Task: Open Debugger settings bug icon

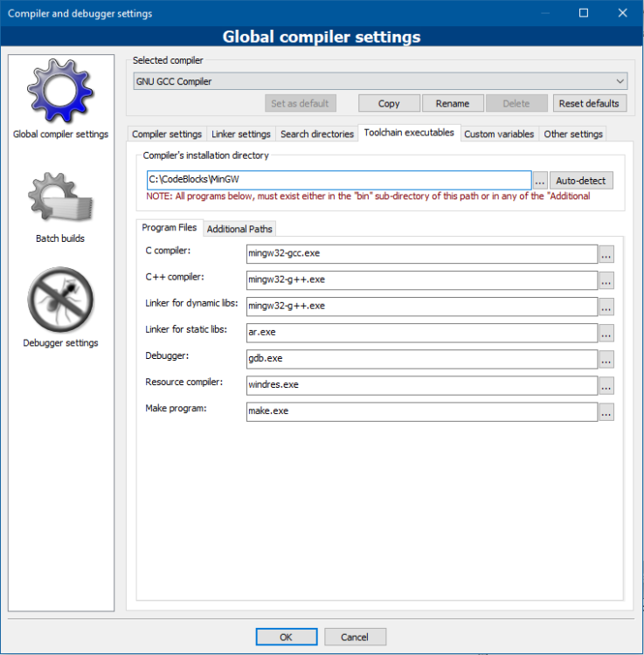Action: 60,300
